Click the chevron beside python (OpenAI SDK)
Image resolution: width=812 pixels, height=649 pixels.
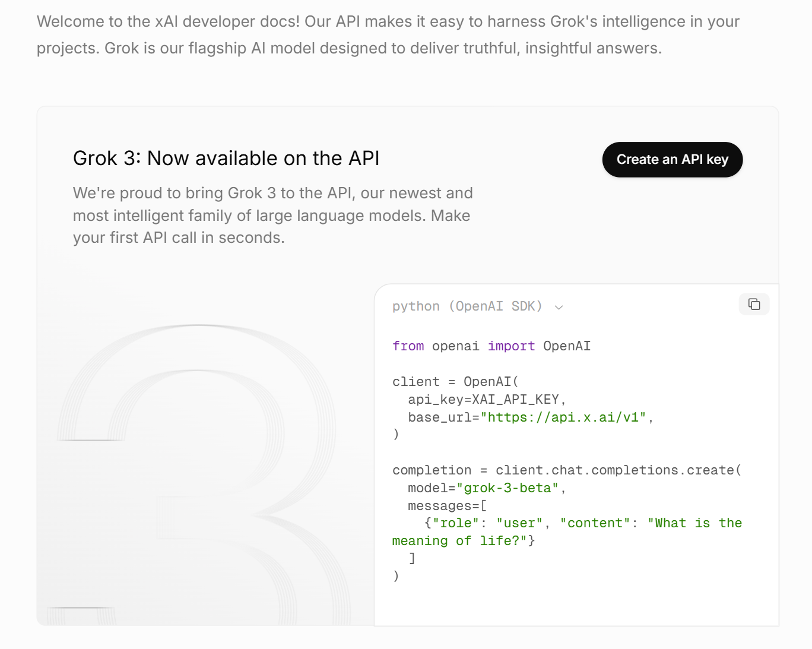coord(559,307)
